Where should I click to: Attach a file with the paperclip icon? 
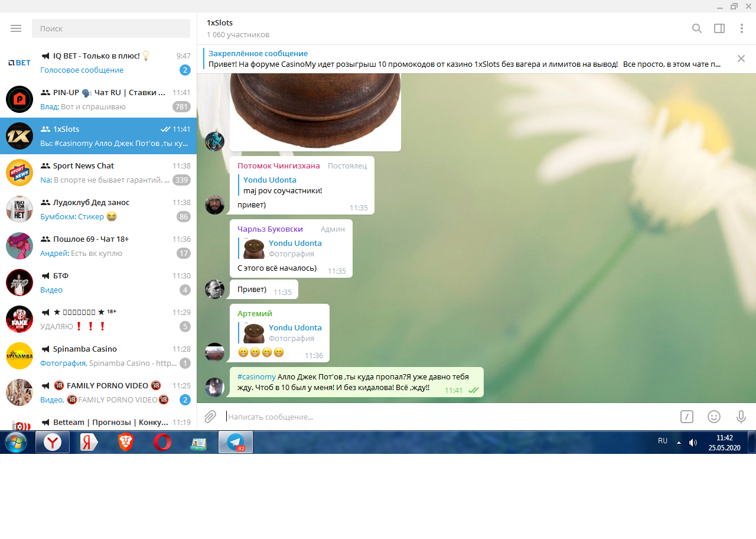click(x=210, y=417)
